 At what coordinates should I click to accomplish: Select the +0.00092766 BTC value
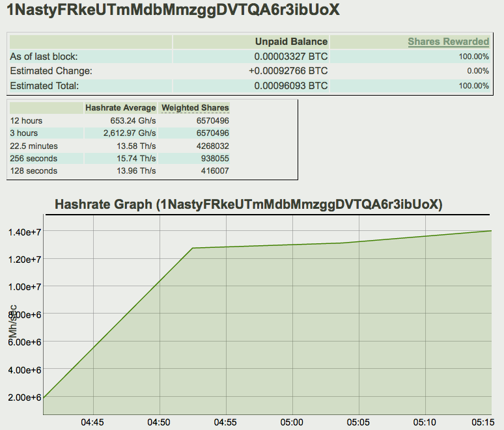click(288, 71)
